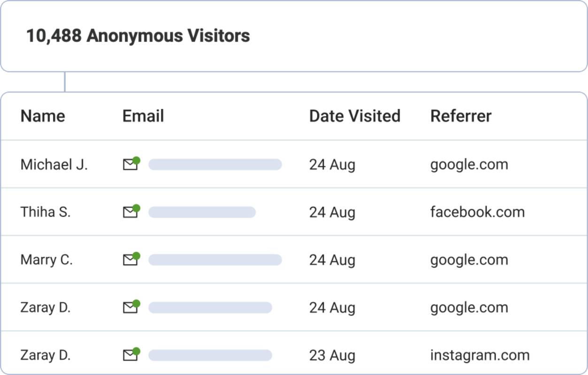
Task: Click the instagram.com referrer link
Action: (480, 355)
